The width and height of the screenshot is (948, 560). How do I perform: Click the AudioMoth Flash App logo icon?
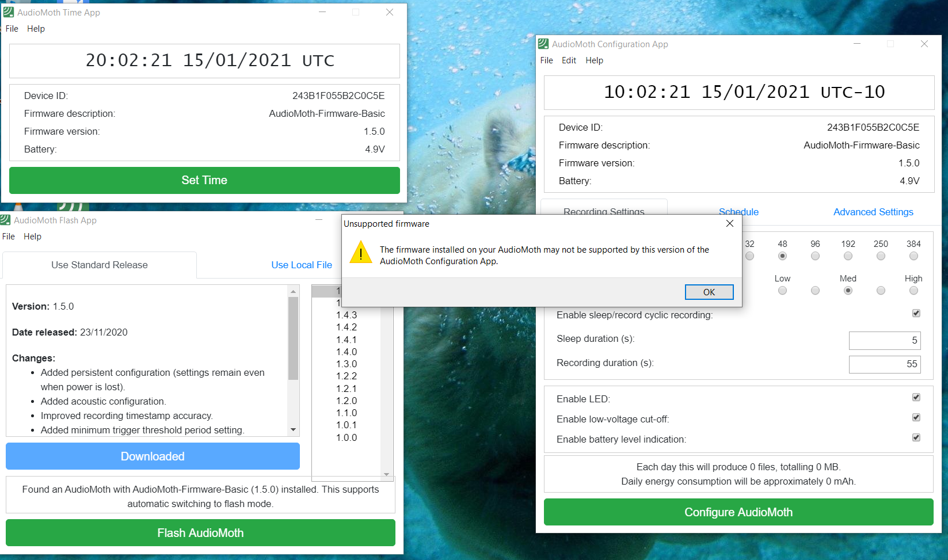[x=5, y=220]
